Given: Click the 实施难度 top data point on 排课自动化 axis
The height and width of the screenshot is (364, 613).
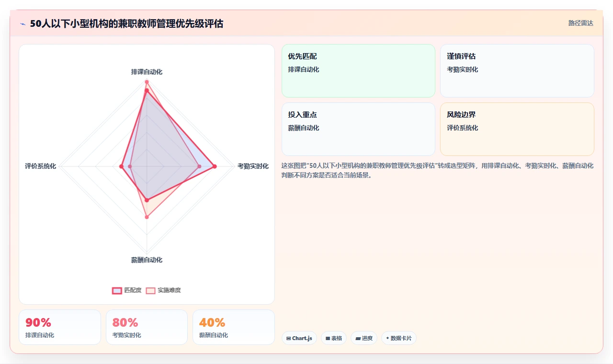Looking at the screenshot, I should [x=147, y=82].
